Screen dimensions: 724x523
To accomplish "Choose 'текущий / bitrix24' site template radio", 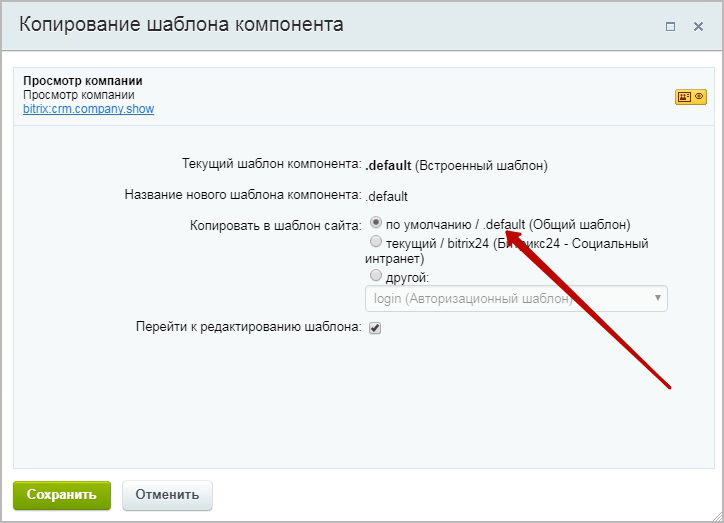I will click(376, 242).
